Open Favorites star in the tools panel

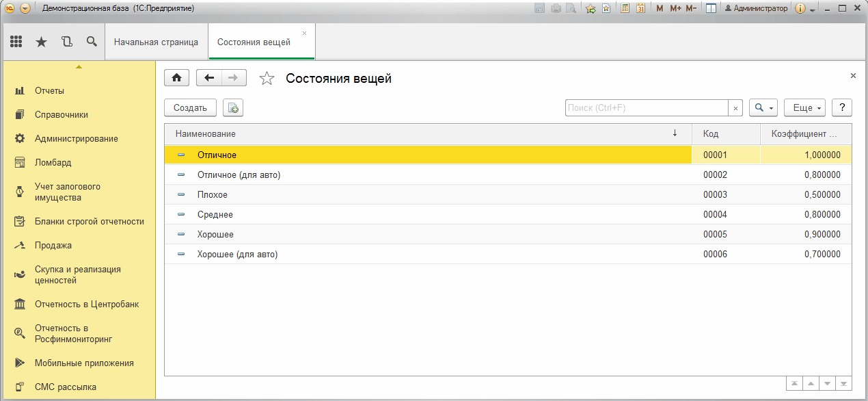click(x=41, y=42)
